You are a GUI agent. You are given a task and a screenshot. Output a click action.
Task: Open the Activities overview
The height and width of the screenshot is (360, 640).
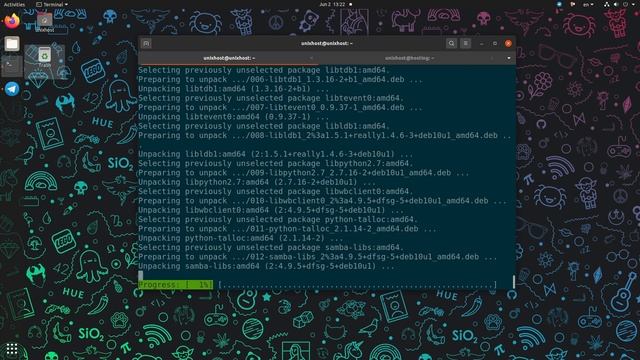(x=14, y=4)
